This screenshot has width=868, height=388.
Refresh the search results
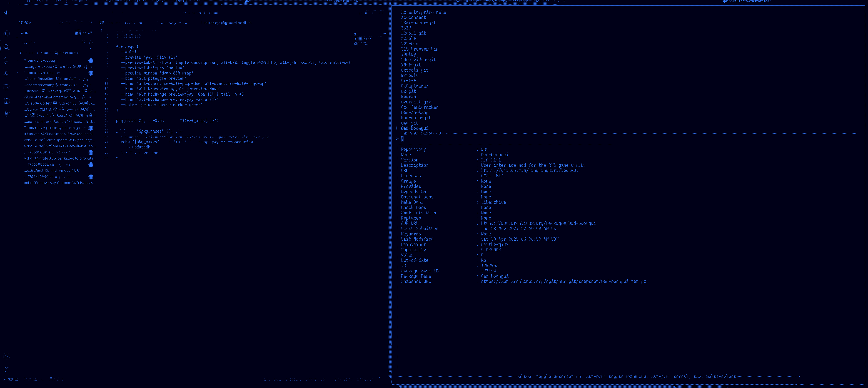coord(61,23)
